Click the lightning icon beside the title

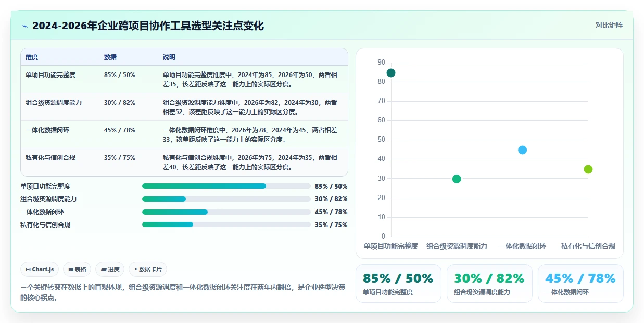(x=24, y=26)
